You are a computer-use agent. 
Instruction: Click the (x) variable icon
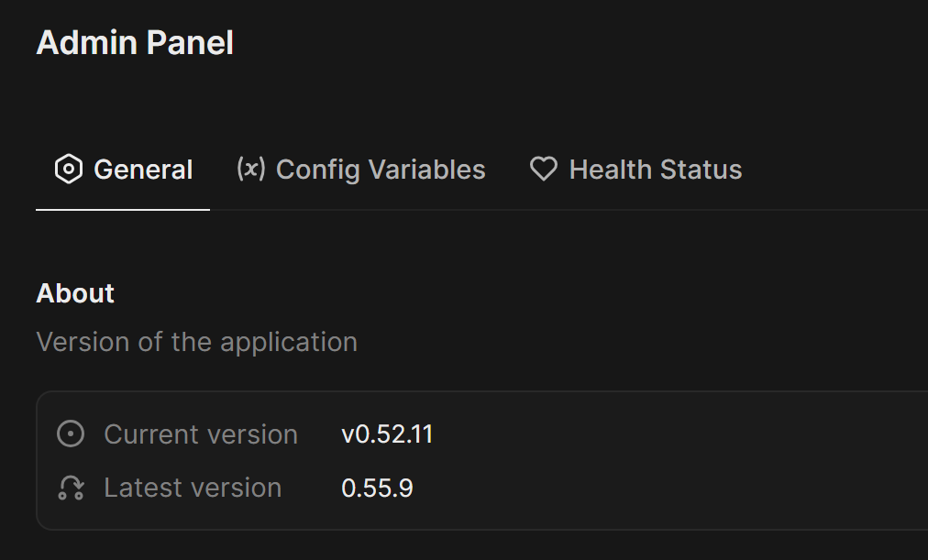(251, 169)
